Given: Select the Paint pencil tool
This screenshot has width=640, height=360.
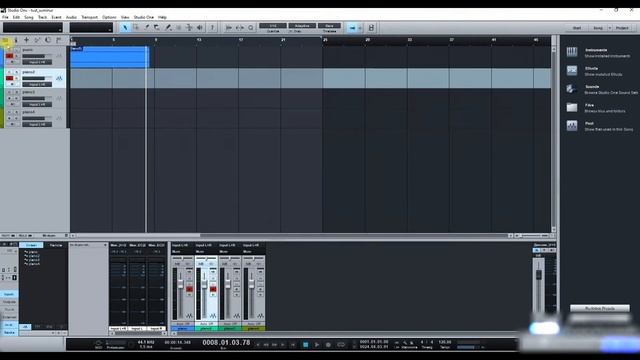Looking at the screenshot, I should pos(168,28).
